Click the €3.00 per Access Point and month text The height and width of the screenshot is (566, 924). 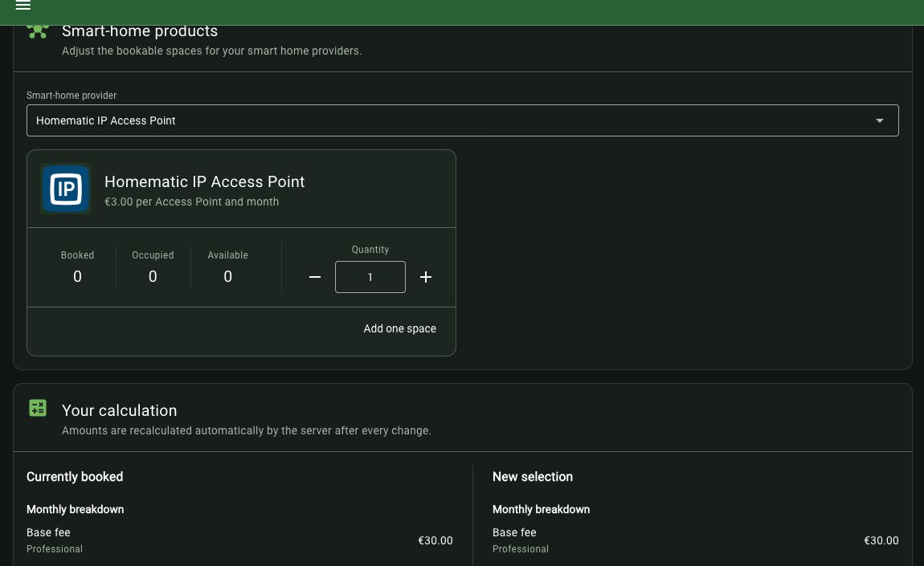point(191,202)
